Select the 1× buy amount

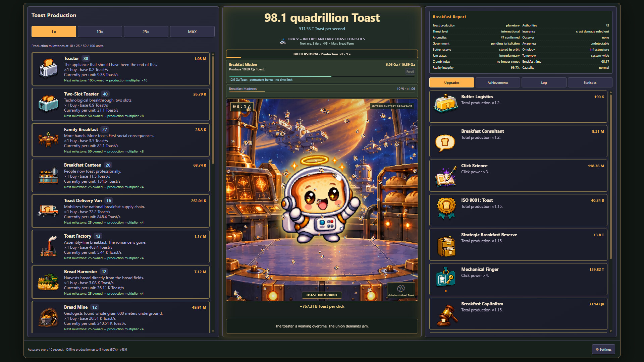[x=54, y=32]
